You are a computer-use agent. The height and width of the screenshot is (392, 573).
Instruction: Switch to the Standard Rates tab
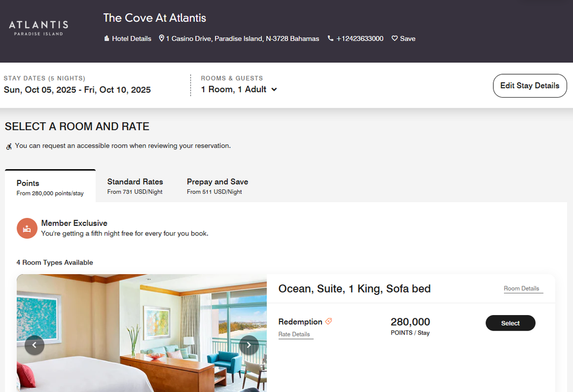pos(135,186)
